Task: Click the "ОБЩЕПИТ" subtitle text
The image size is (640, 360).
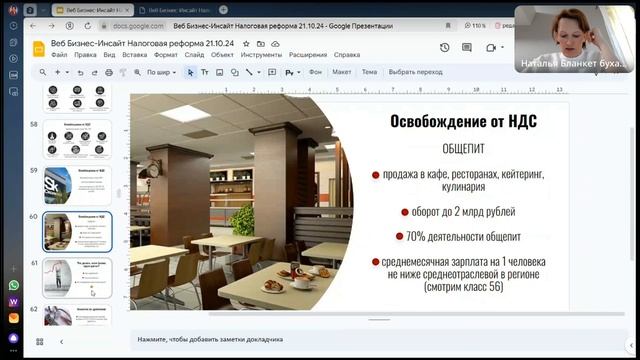Action: pyautogui.click(x=463, y=149)
